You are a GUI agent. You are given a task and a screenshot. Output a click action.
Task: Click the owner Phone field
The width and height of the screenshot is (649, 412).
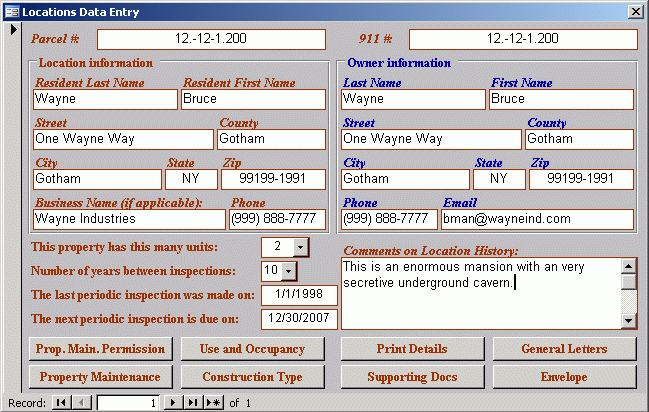point(389,219)
